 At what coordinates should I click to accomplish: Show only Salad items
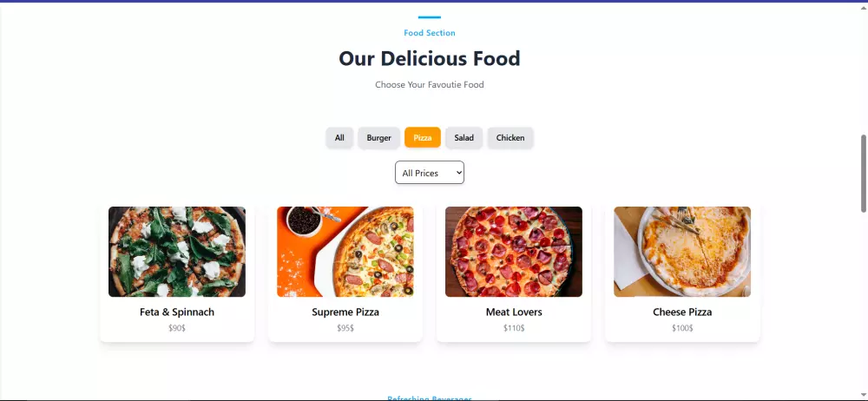point(464,137)
